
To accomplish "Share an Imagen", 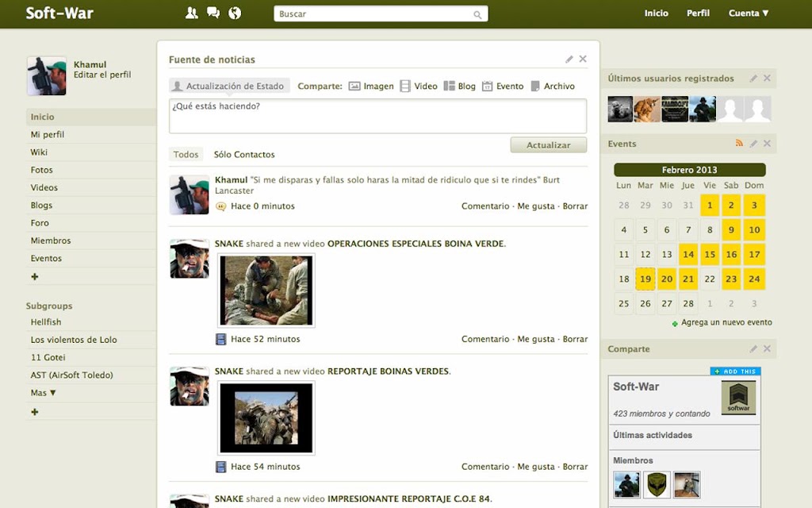I will click(x=371, y=86).
